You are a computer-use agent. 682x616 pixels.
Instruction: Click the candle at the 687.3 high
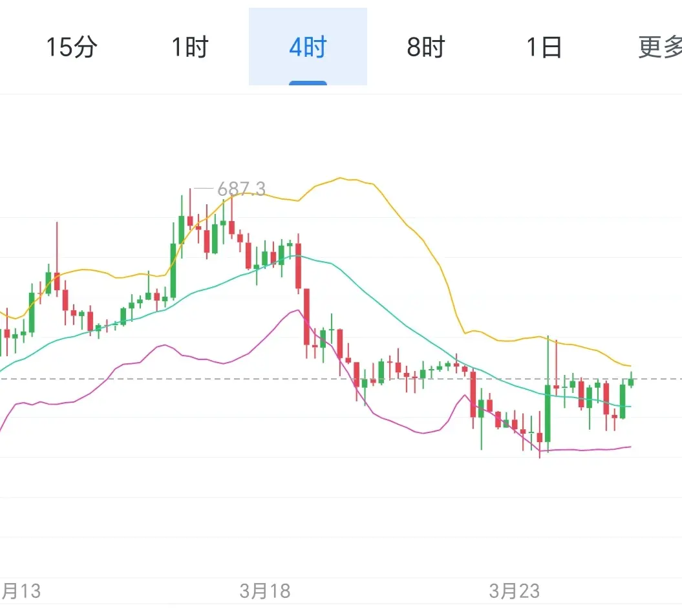pyautogui.click(x=231, y=226)
